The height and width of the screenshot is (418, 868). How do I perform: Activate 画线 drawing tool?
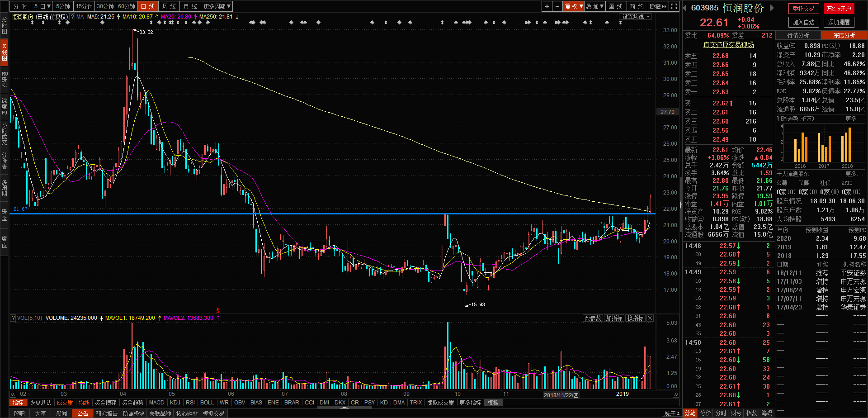pos(616,6)
